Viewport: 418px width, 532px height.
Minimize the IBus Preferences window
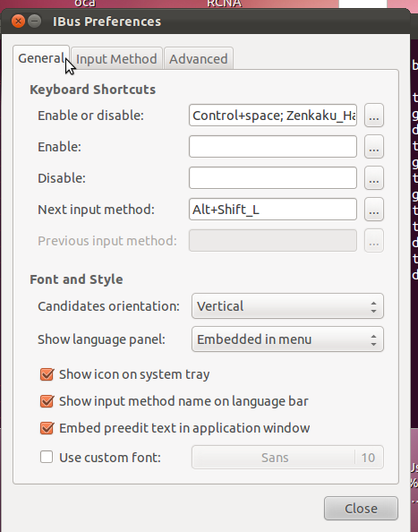point(34,21)
